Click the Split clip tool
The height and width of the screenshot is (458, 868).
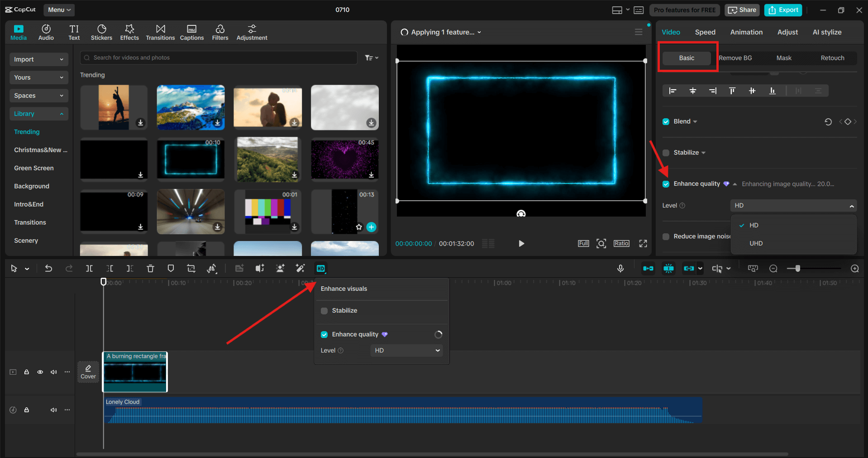(89, 269)
